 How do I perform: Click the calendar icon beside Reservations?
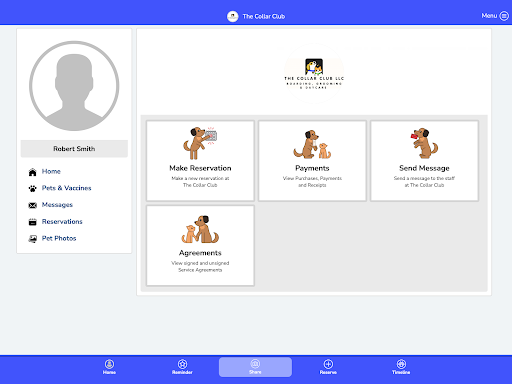click(x=32, y=222)
